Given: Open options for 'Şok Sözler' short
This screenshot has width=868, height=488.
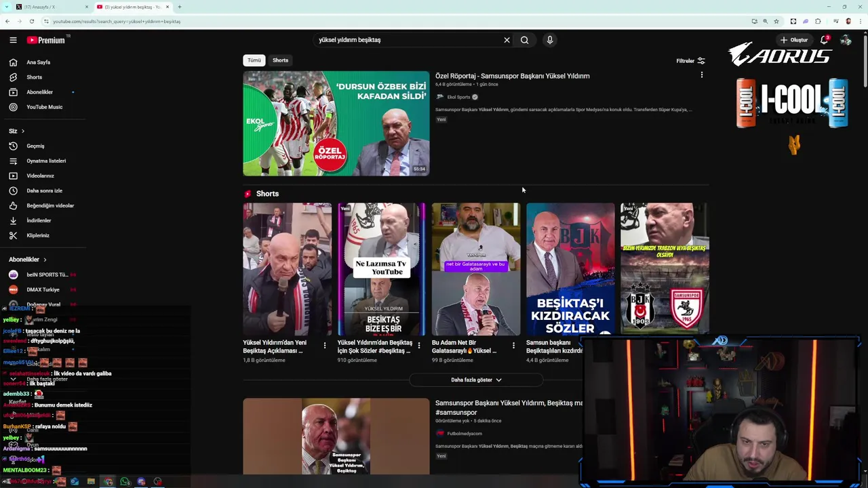Looking at the screenshot, I should click(x=418, y=346).
